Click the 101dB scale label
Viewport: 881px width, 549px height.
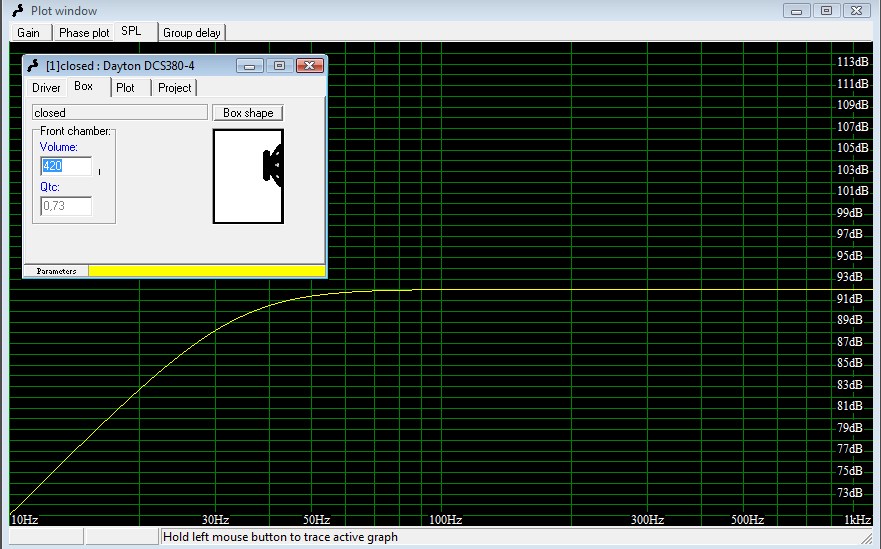(x=852, y=191)
